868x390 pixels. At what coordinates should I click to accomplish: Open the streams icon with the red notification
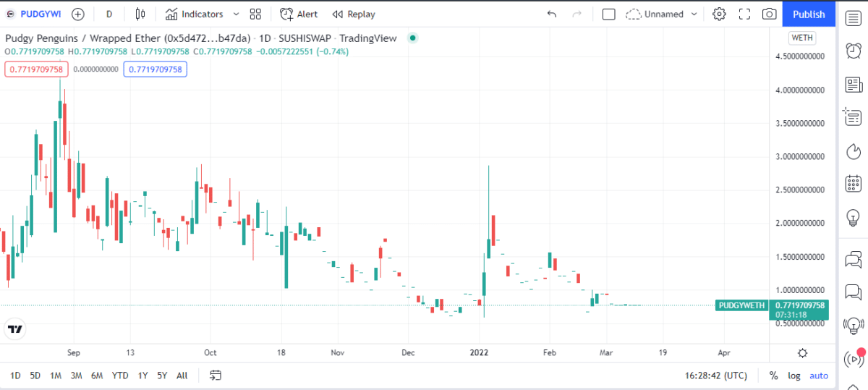coord(854,357)
